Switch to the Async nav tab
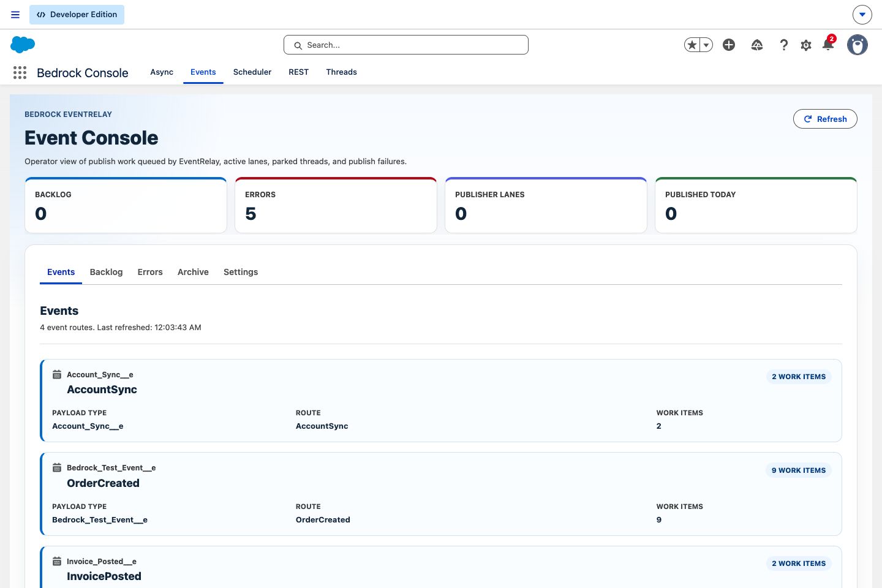 pos(162,72)
